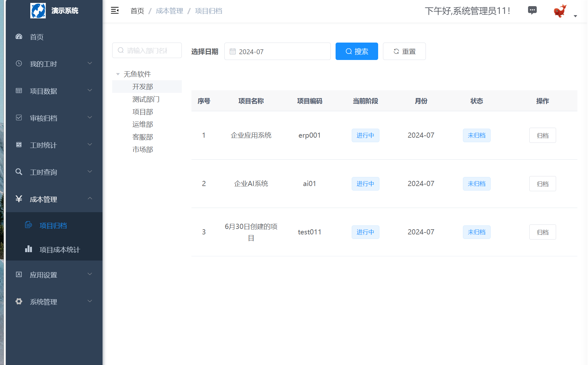Screen dimensions: 588x365
Task: Click 成本管理 in the breadcrumb
Action: pos(170,11)
